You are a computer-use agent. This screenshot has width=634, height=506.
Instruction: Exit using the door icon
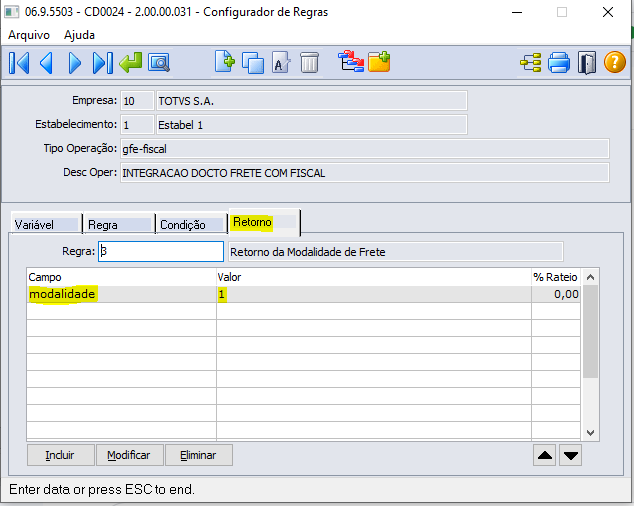coord(587,63)
